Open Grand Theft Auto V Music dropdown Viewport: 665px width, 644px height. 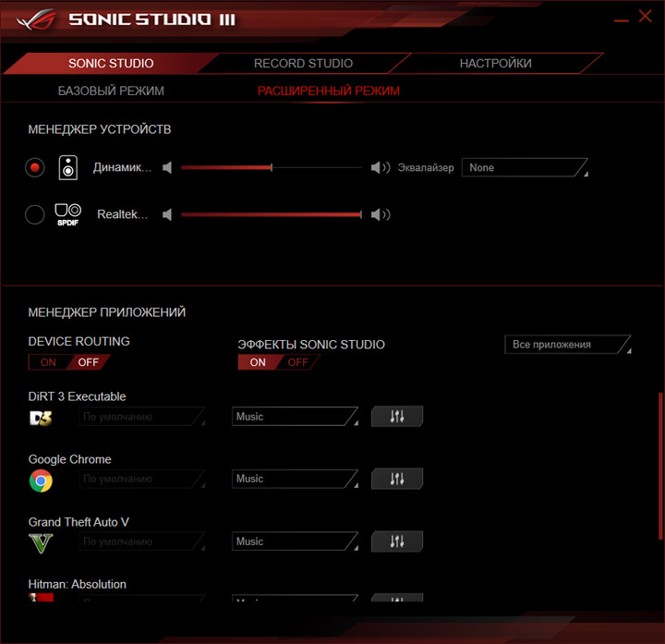(296, 541)
